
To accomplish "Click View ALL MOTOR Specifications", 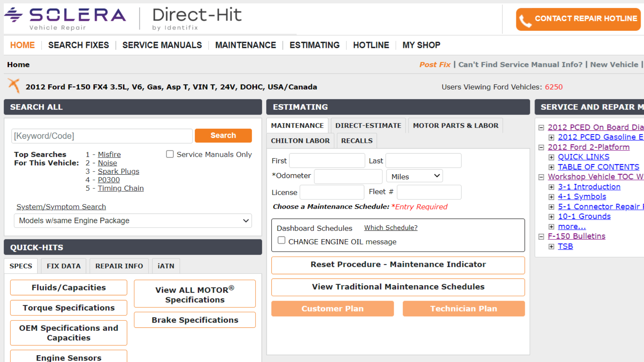I will pyautogui.click(x=195, y=294).
